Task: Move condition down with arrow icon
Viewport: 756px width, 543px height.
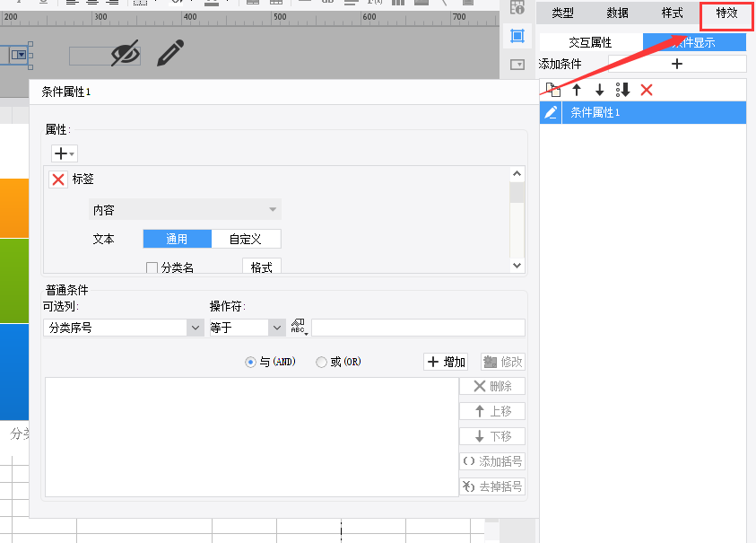Action: (600, 90)
